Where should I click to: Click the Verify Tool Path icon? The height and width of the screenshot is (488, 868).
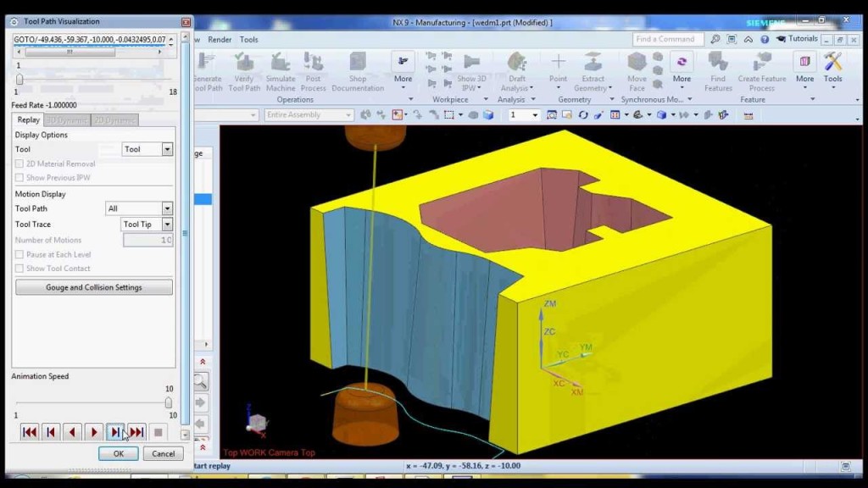tap(243, 61)
